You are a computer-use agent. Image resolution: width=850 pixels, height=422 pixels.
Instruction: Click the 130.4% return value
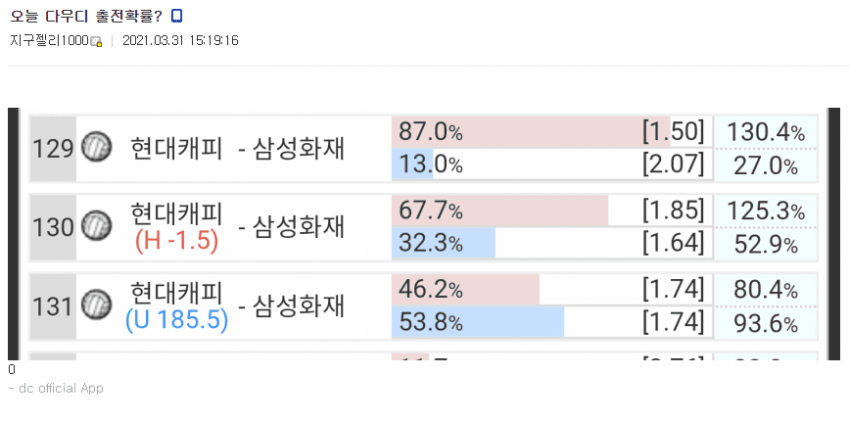(765, 132)
